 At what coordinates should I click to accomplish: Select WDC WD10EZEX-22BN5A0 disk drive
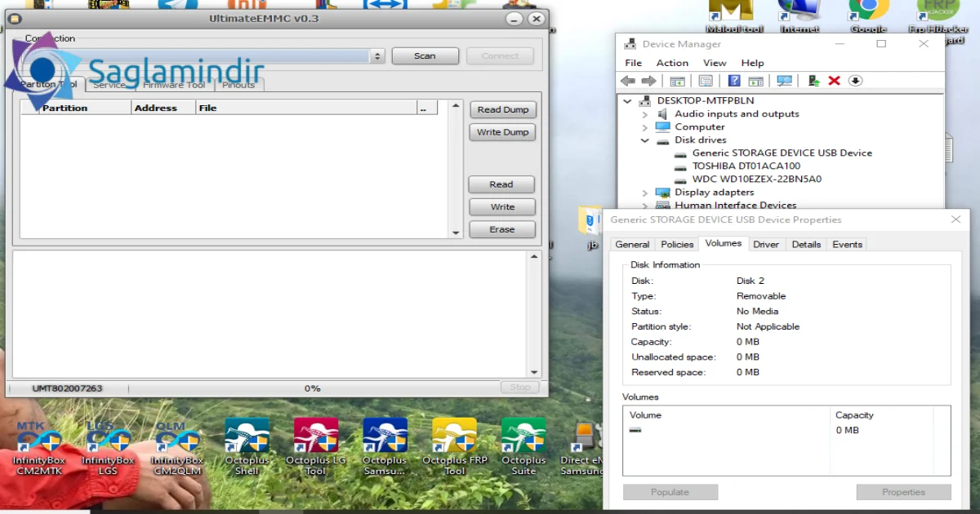pyautogui.click(x=756, y=179)
